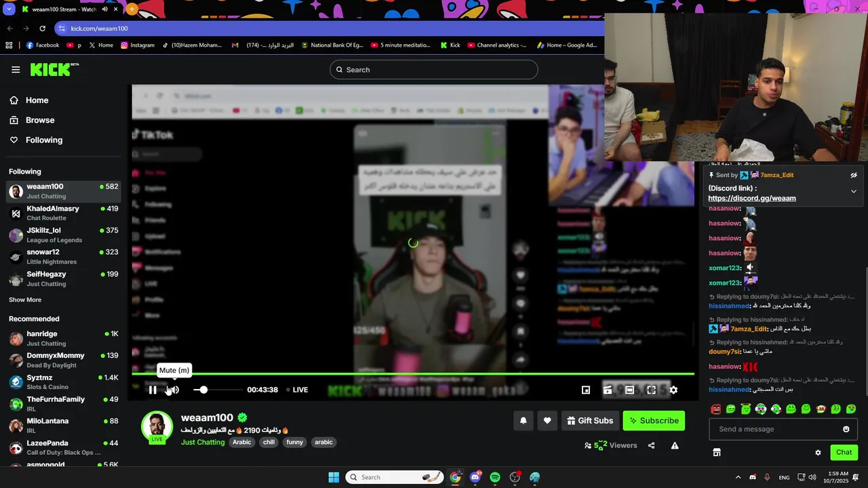The image size is (868, 488).
Task: Open recommended channel MiloLantana
Action: tap(64, 426)
